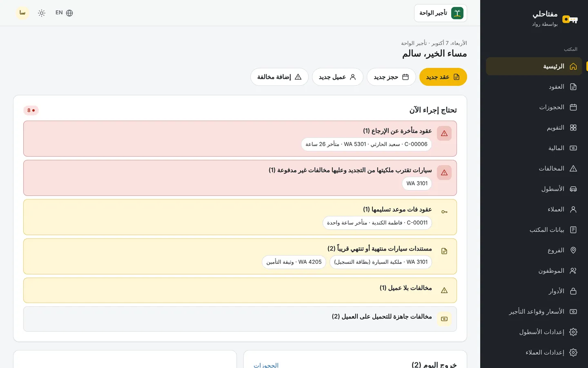Viewport: 588px width, 368px height.
Task: Switch language with the EN globe button
Action: pyautogui.click(x=64, y=13)
